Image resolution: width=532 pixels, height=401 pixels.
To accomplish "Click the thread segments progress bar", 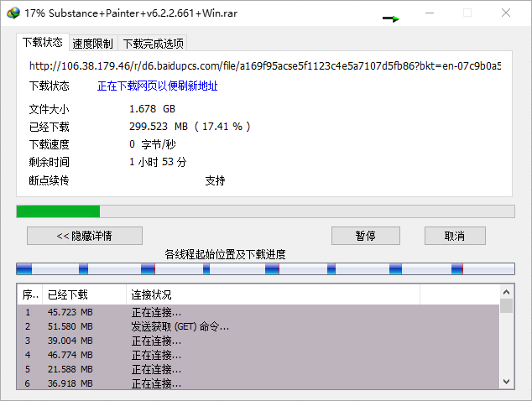I will click(x=265, y=268).
